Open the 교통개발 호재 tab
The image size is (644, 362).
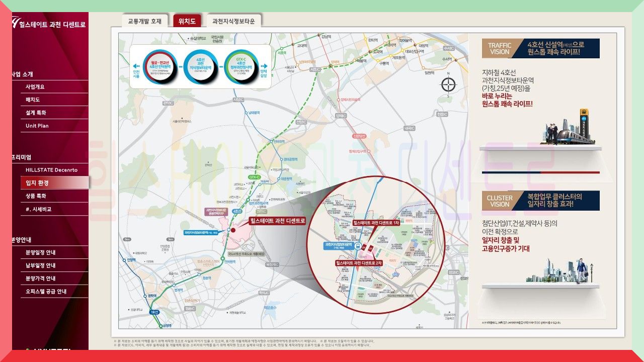144,21
